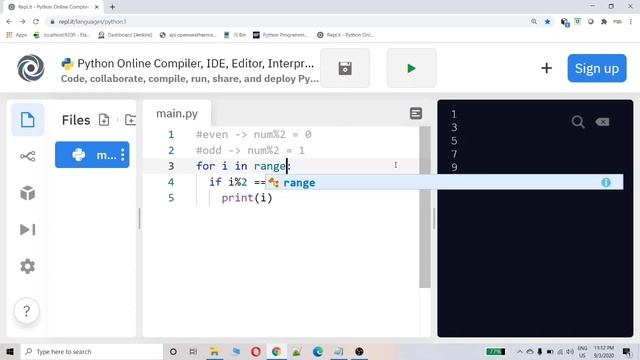Screen dimensions: 640x360
Task: Open Opera from the taskbar
Action: point(256,351)
